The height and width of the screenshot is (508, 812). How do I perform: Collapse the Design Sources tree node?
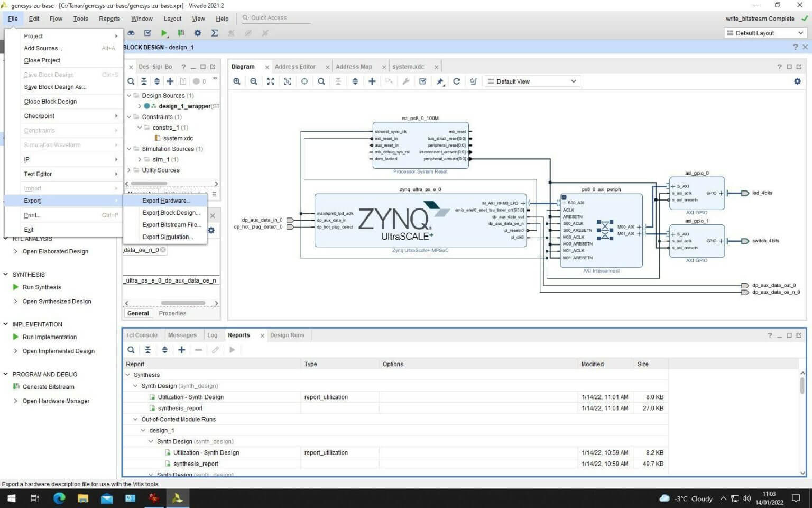(x=128, y=95)
